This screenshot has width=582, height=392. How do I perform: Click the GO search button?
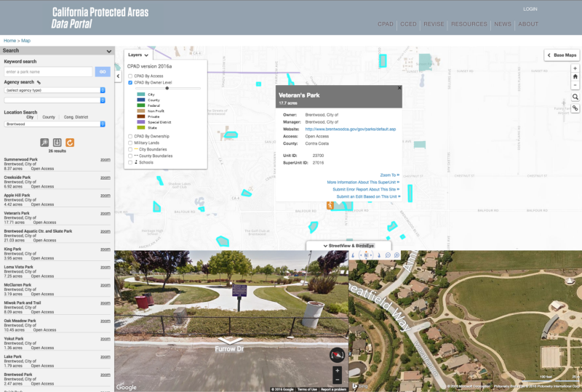[103, 72]
